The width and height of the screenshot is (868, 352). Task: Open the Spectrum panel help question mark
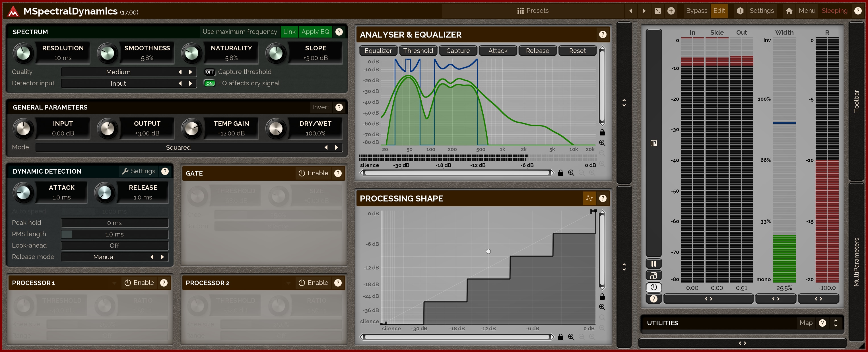[339, 32]
